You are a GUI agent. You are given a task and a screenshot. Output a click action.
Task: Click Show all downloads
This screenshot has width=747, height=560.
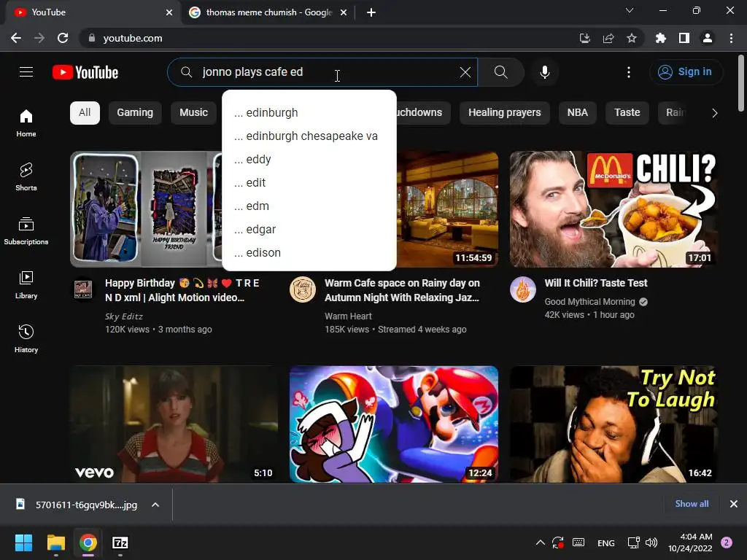[x=692, y=504]
